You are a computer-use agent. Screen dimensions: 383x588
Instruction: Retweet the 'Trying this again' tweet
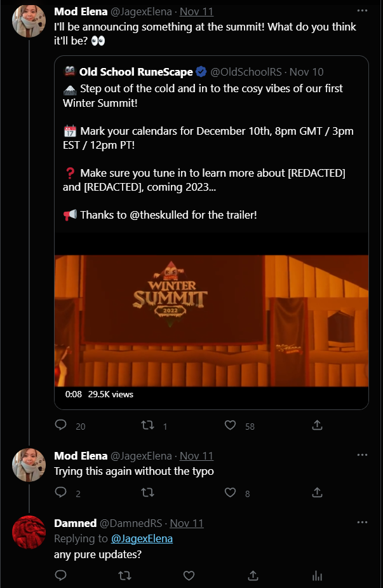coord(147,493)
